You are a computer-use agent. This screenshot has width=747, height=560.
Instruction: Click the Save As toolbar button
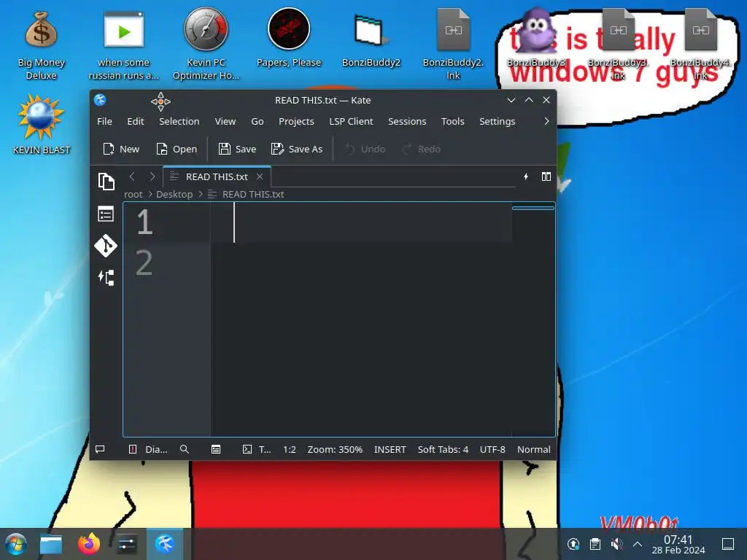[297, 149]
